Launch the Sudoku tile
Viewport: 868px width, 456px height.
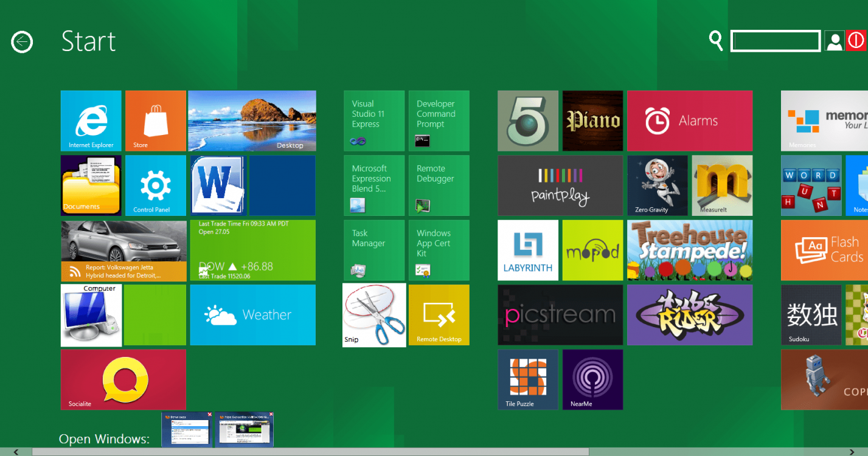[x=811, y=315]
